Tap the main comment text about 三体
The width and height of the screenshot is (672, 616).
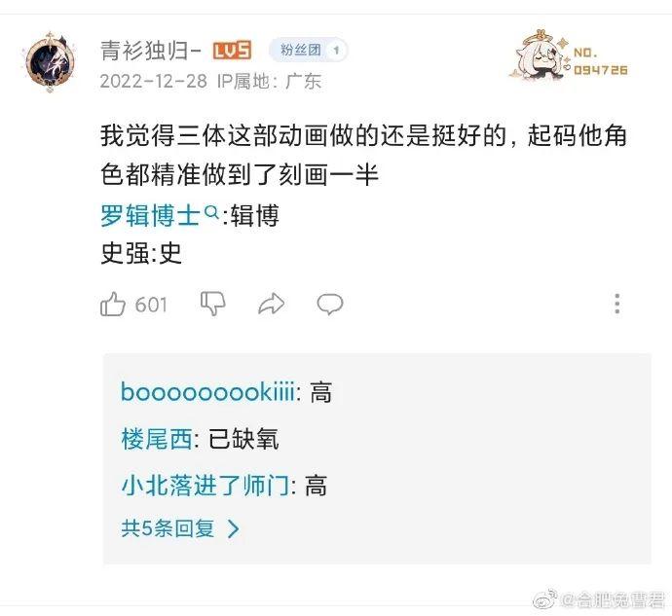(x=364, y=155)
